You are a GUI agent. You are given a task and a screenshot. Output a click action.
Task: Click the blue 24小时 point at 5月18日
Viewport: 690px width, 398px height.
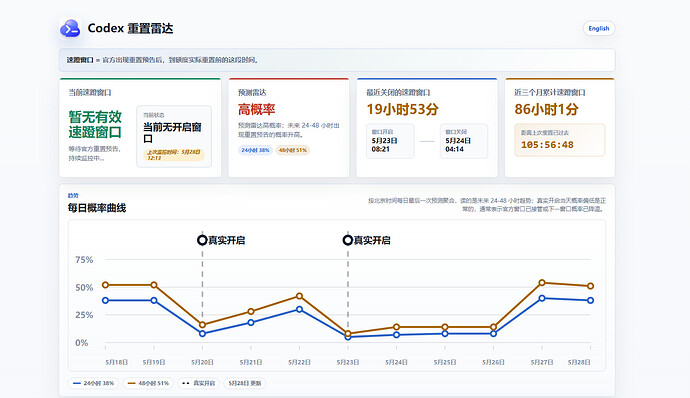pyautogui.click(x=105, y=300)
